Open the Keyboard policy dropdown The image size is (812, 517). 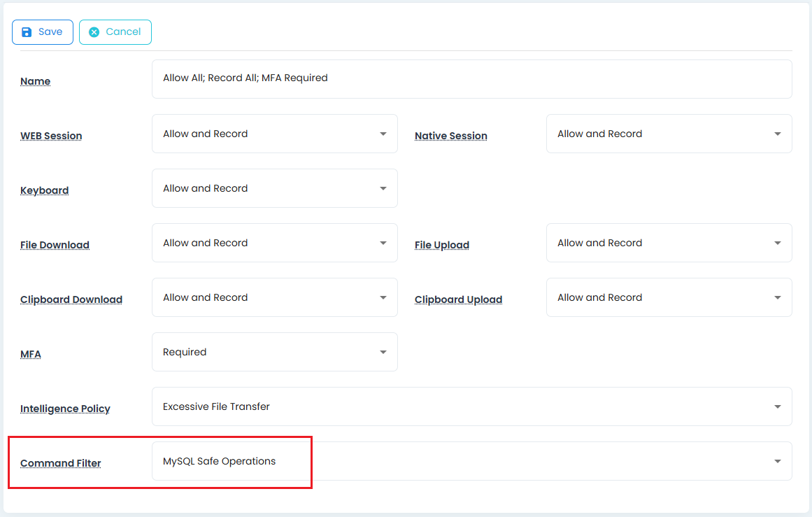[x=274, y=188]
